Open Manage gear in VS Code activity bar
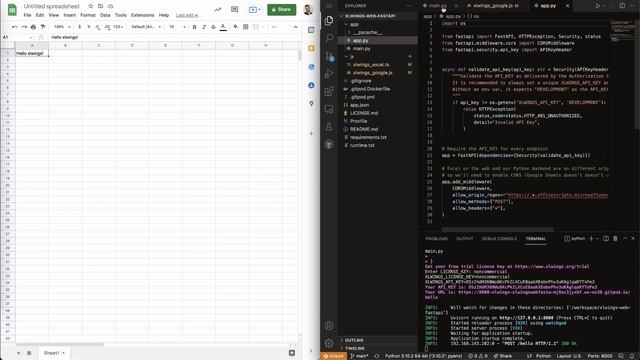 [329, 343]
